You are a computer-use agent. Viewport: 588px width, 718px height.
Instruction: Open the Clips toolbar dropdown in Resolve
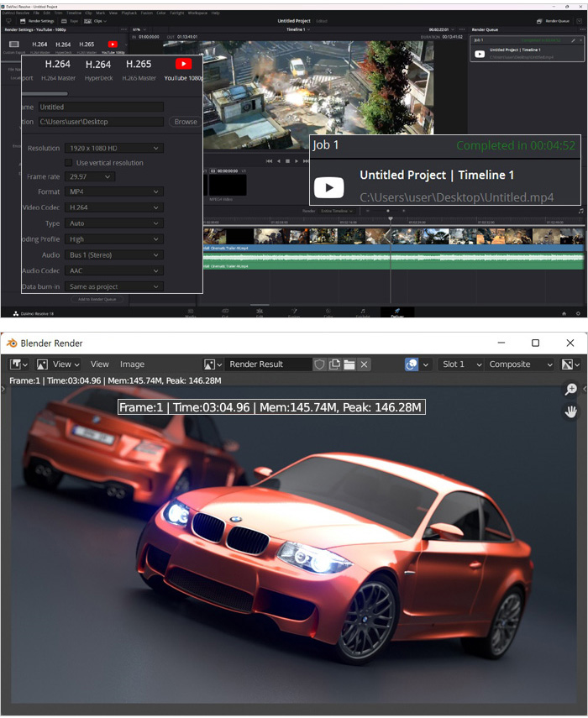(x=95, y=21)
